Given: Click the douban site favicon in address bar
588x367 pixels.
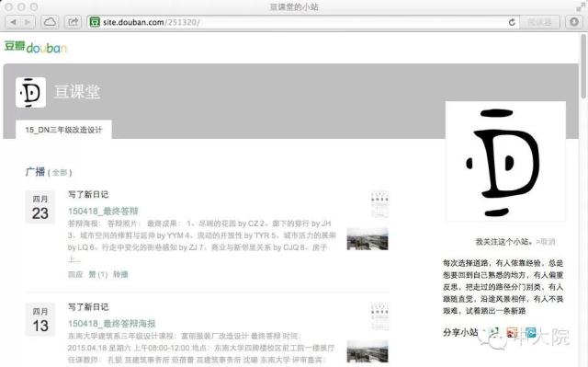Looking at the screenshot, I should (x=95, y=22).
